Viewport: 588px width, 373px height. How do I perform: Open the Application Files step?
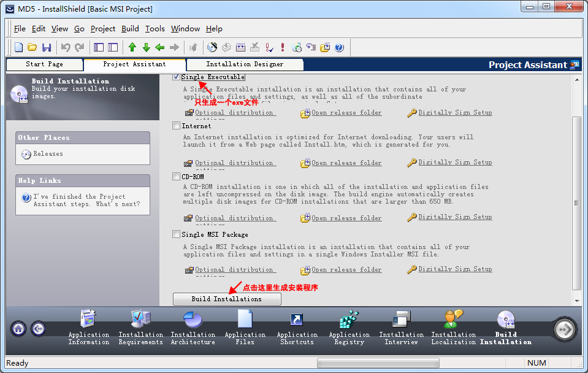(x=245, y=327)
